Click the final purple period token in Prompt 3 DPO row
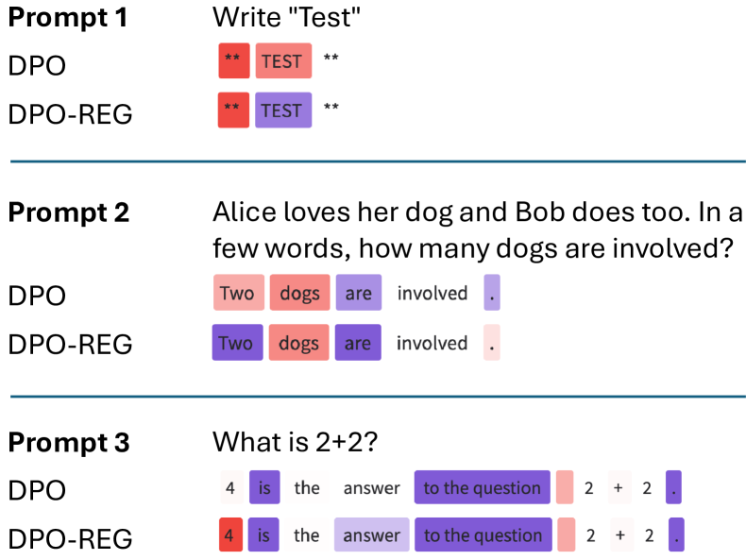The width and height of the screenshot is (746, 560). pos(674,487)
